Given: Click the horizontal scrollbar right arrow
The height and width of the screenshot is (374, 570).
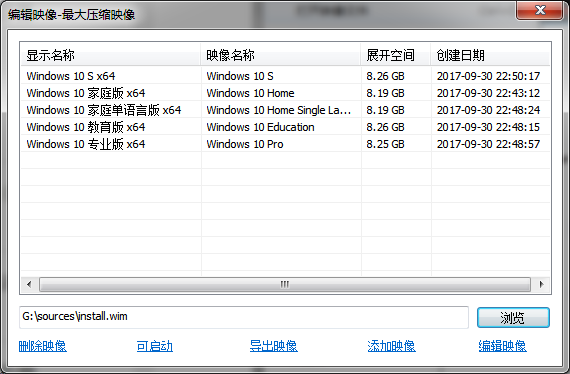Looking at the screenshot, I should [541, 285].
